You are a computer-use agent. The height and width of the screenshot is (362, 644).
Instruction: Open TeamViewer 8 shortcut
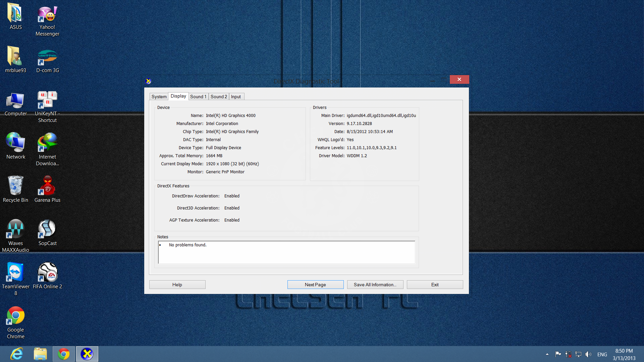pyautogui.click(x=15, y=279)
